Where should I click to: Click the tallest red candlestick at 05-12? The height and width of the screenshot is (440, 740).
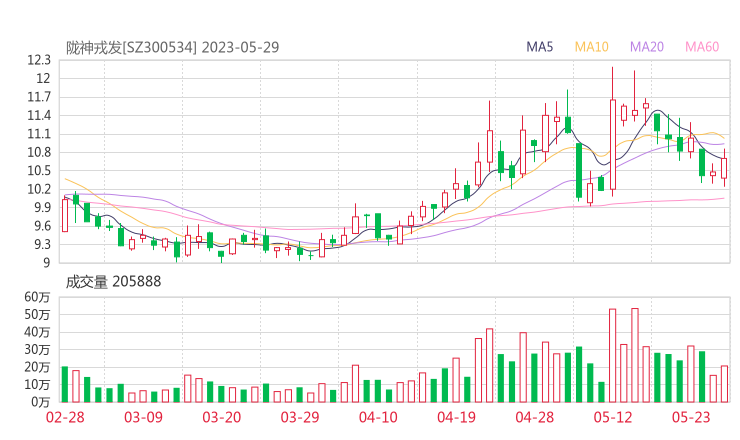(x=613, y=144)
